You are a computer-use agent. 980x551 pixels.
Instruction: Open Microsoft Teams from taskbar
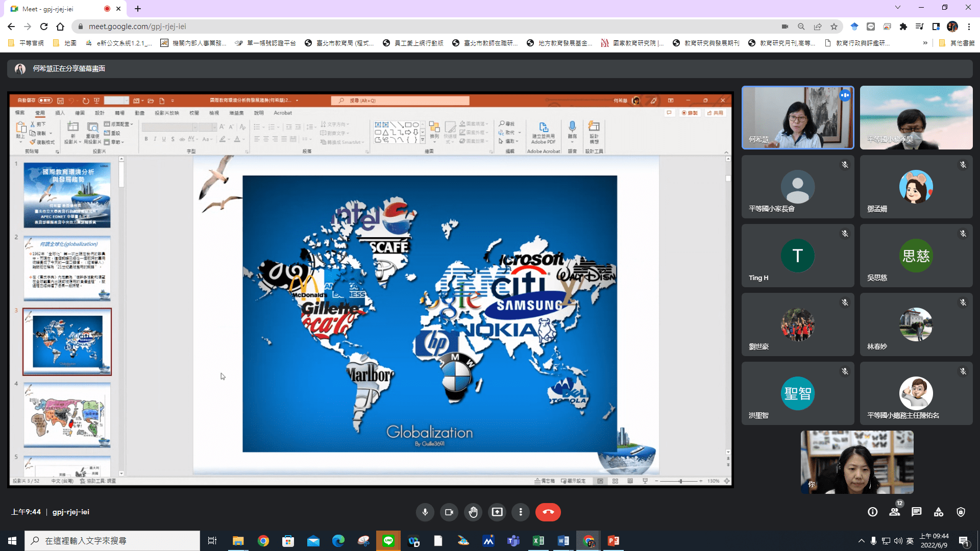point(513,541)
